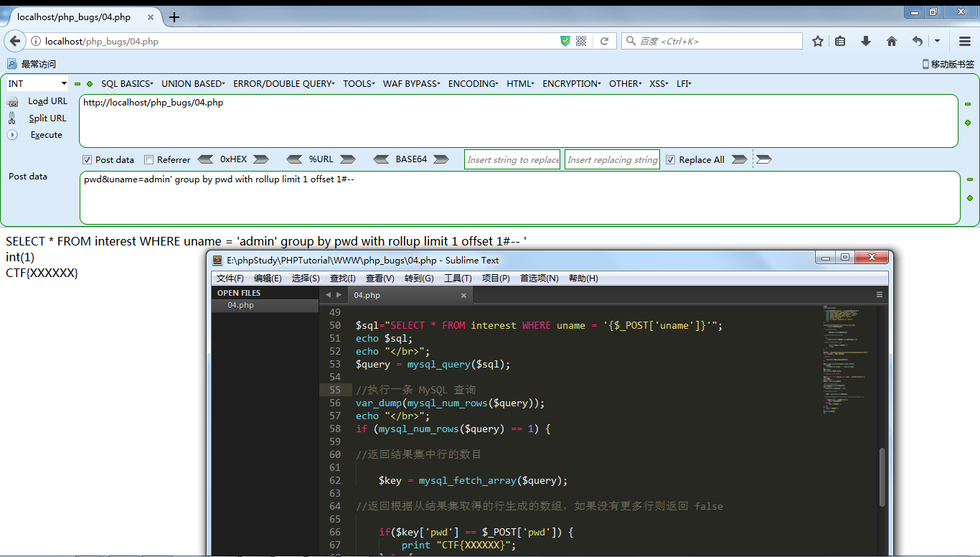980x557 pixels.
Task: Click Load URL button
Action: (x=47, y=101)
